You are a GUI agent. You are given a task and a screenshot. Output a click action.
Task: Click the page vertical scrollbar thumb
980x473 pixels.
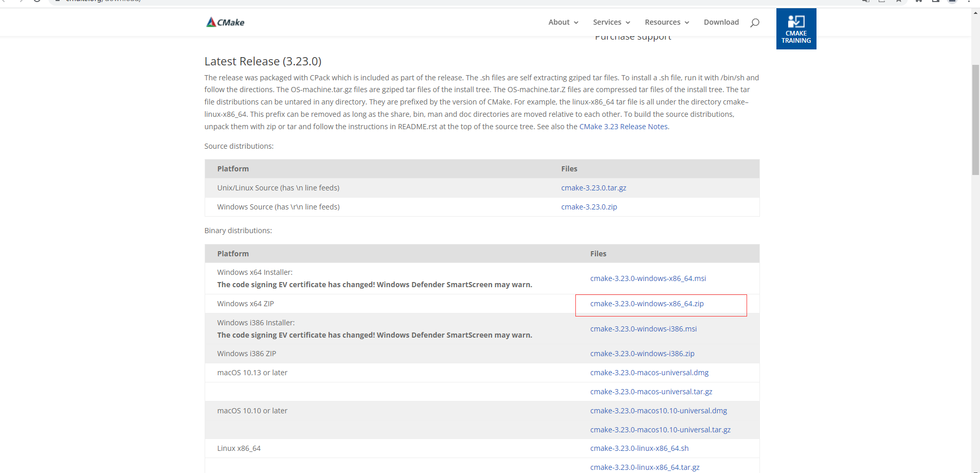(975, 119)
